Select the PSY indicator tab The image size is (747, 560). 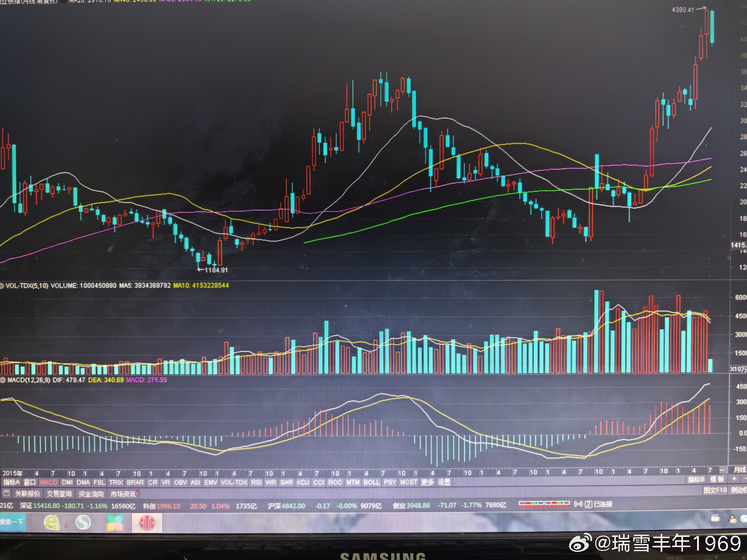coord(390,482)
